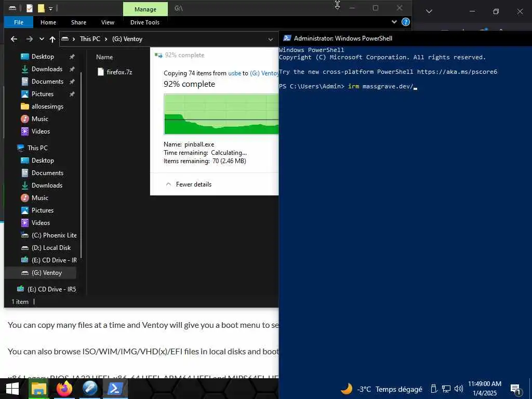The height and width of the screenshot is (399, 532).
Task: Open the network tray icon
Action: coord(446,389)
